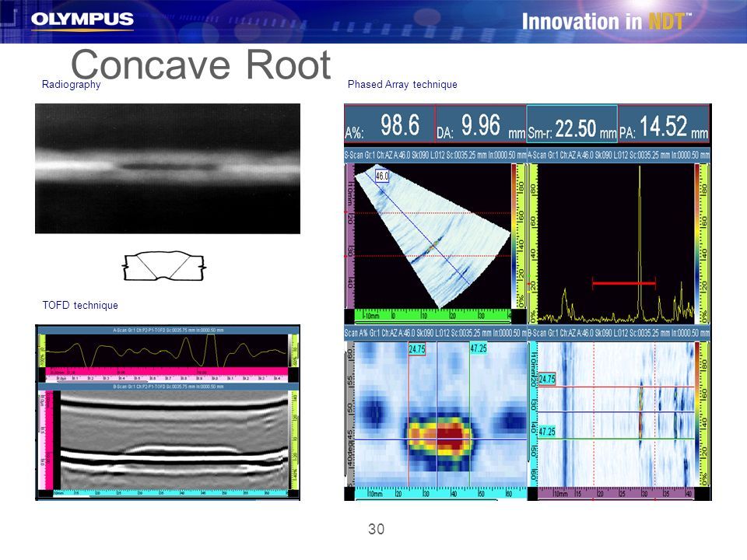The width and height of the screenshot is (747, 560).
Task: Click the cyan ruler below the C-scan
Action: pyautogui.click(x=440, y=493)
